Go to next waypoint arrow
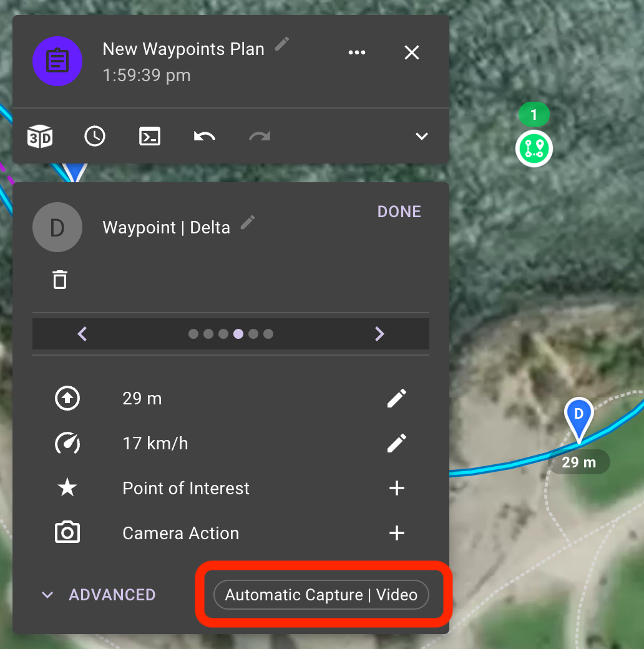The height and width of the screenshot is (649, 644). tap(379, 334)
